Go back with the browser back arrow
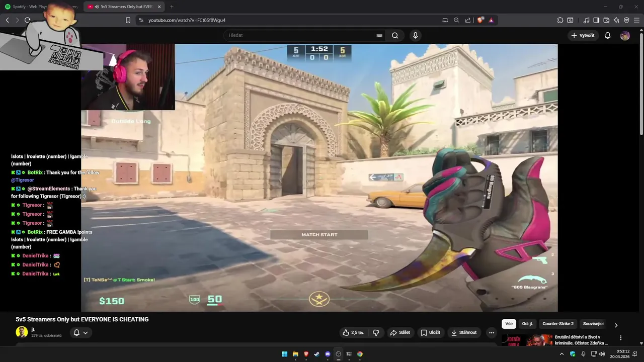The image size is (644, 362). (7, 20)
